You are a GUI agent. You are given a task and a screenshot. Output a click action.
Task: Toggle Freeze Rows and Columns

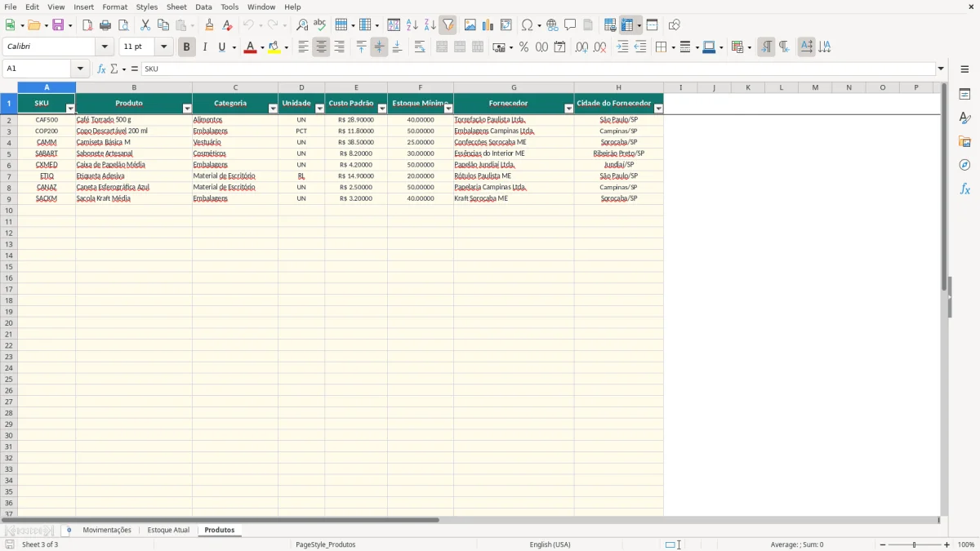[627, 25]
